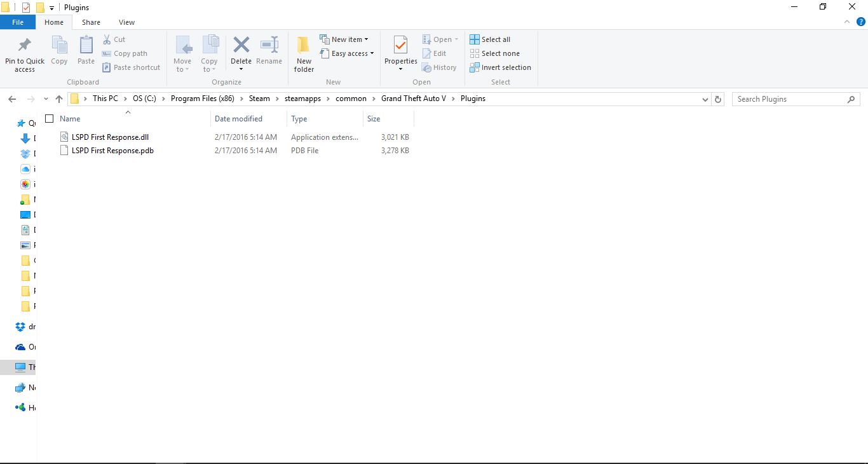Open Explorer Help question mark
Viewport: 868px width, 464px height.
click(x=861, y=22)
